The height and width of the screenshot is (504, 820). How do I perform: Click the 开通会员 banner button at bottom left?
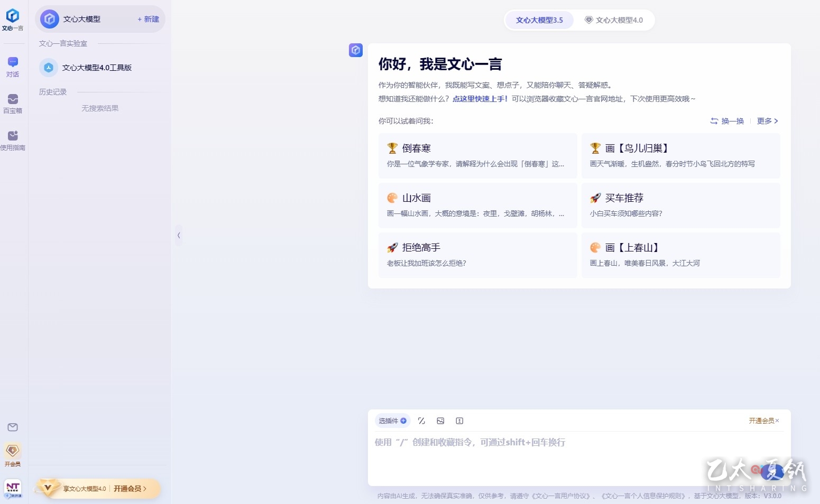coord(130,489)
